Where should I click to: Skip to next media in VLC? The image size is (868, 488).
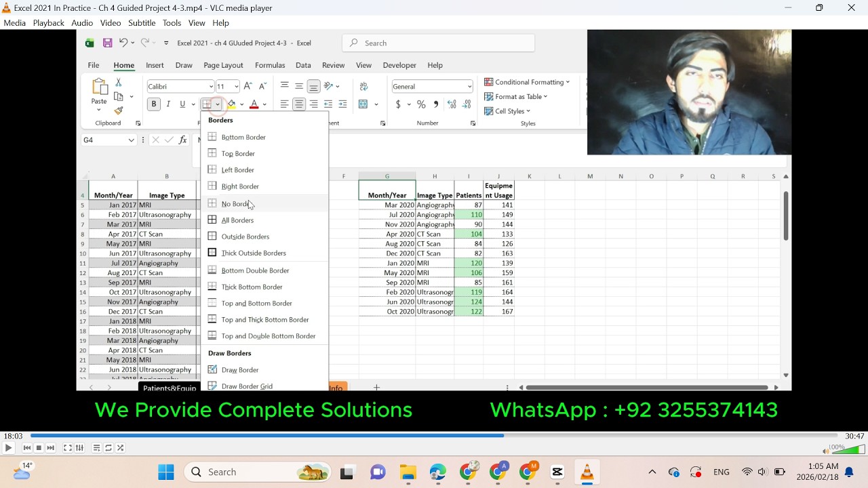(x=50, y=448)
